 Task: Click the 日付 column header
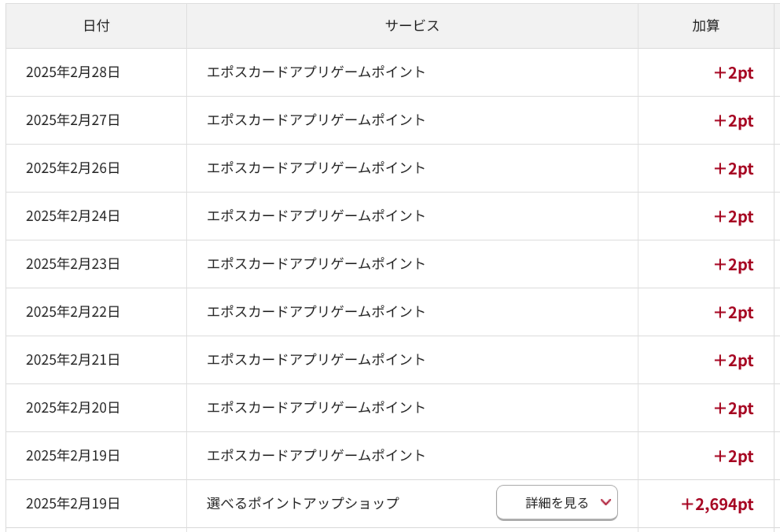97,26
